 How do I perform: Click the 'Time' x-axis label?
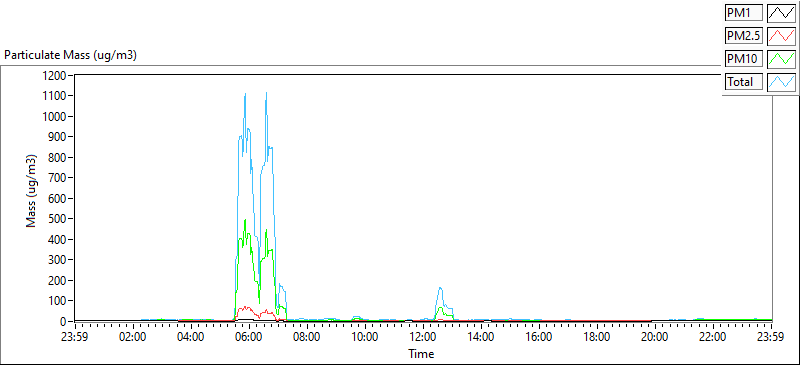[x=421, y=353]
